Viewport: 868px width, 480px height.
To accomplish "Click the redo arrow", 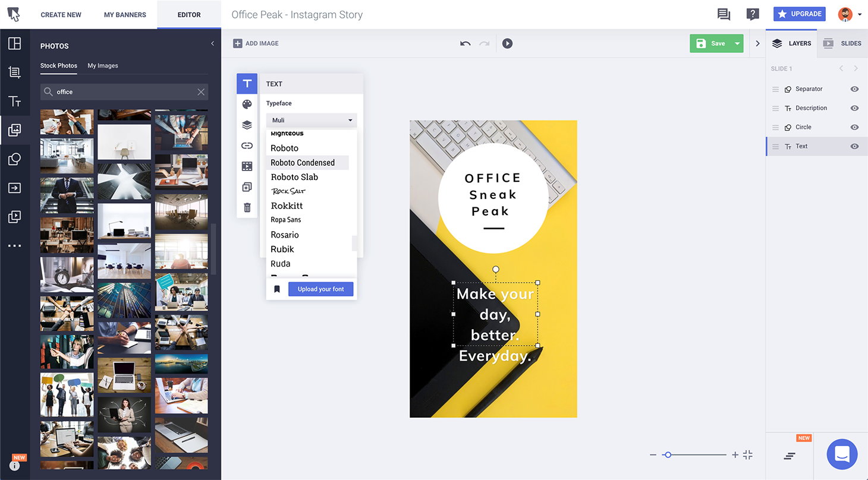I will point(485,43).
